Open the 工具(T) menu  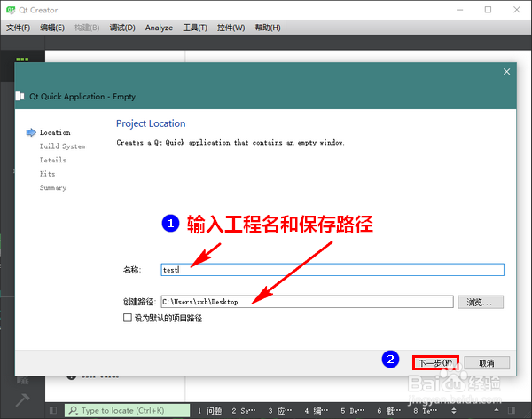click(195, 28)
